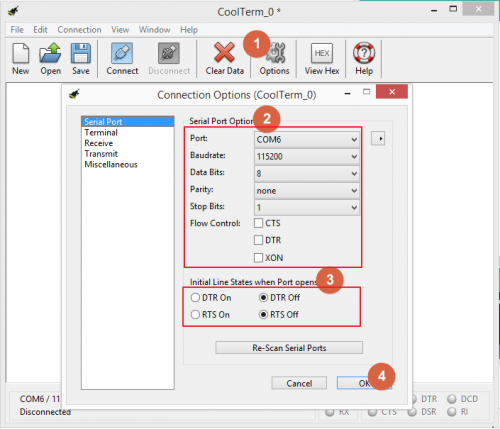The image size is (500, 429).
Task: Expand the Baudrate 115200 dropdown
Action: tap(307, 156)
